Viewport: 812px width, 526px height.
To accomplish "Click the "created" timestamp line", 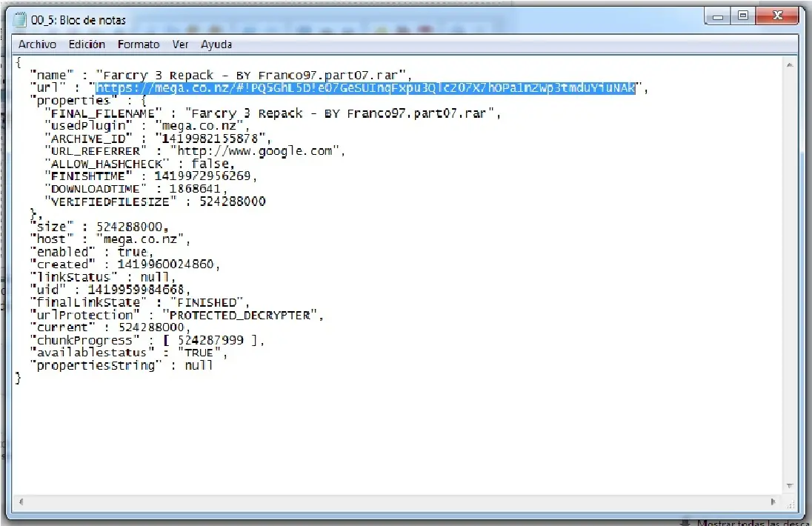I will (x=124, y=264).
